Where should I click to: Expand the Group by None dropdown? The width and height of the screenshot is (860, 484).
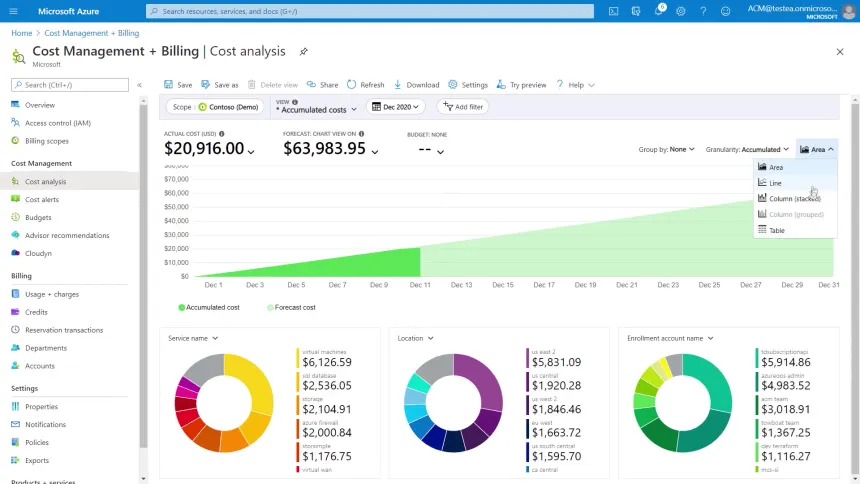(667, 149)
